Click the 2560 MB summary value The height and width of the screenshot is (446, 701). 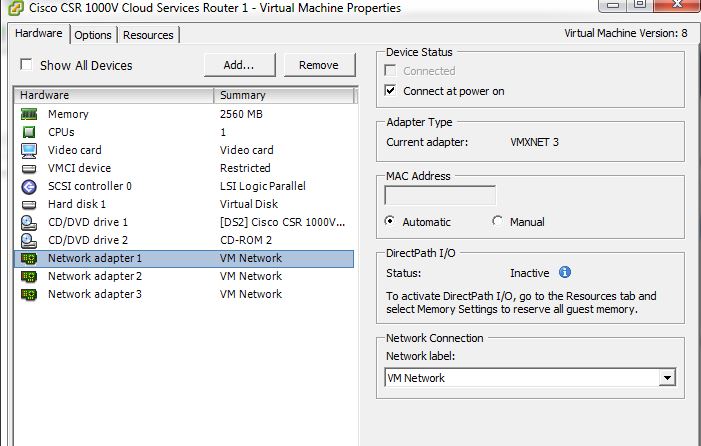point(241,114)
